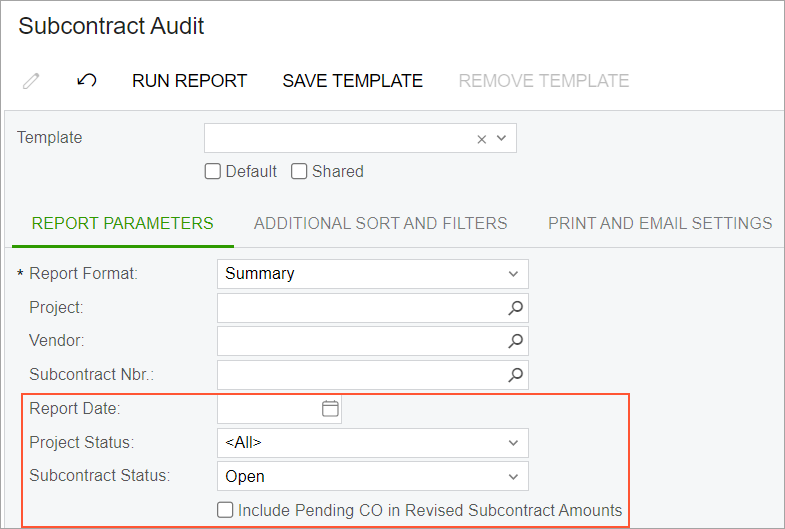Open the Report Format dropdown
785x529 pixels.
point(372,274)
